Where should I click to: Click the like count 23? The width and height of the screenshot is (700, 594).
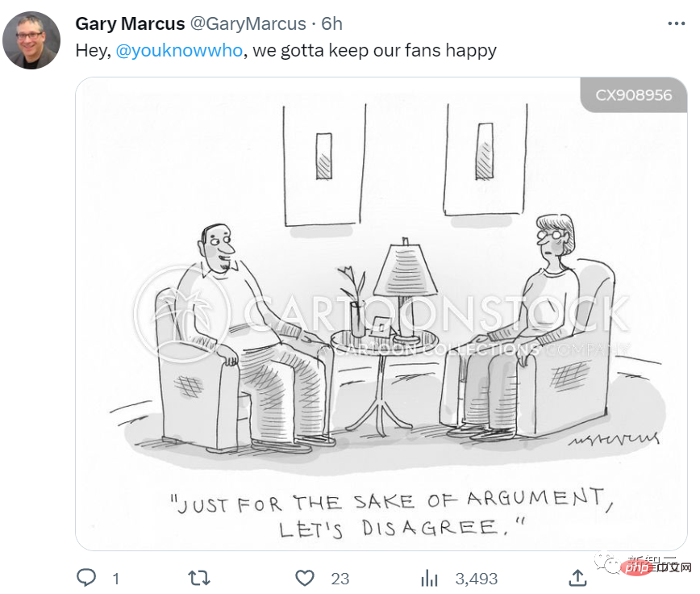[340, 578]
